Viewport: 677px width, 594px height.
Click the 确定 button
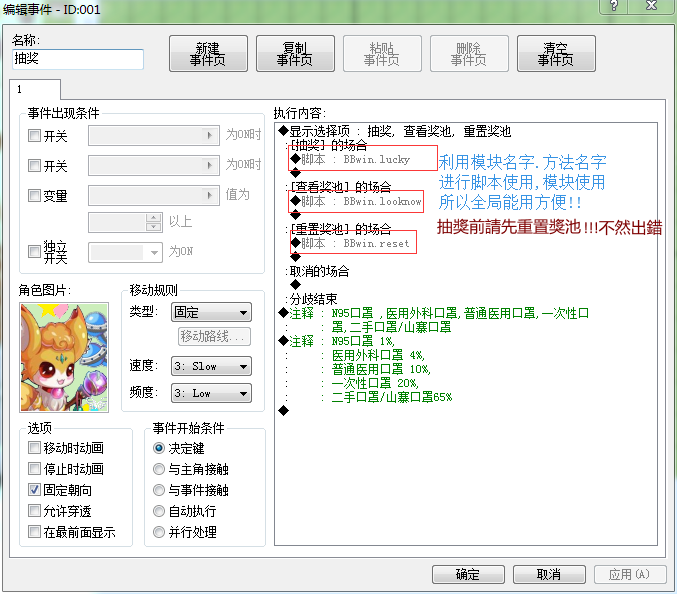click(468, 574)
